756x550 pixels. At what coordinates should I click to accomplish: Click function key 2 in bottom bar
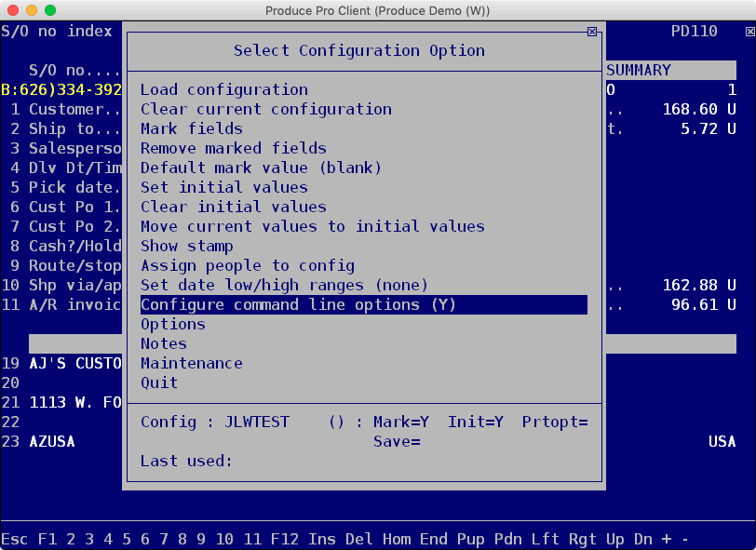(71, 539)
